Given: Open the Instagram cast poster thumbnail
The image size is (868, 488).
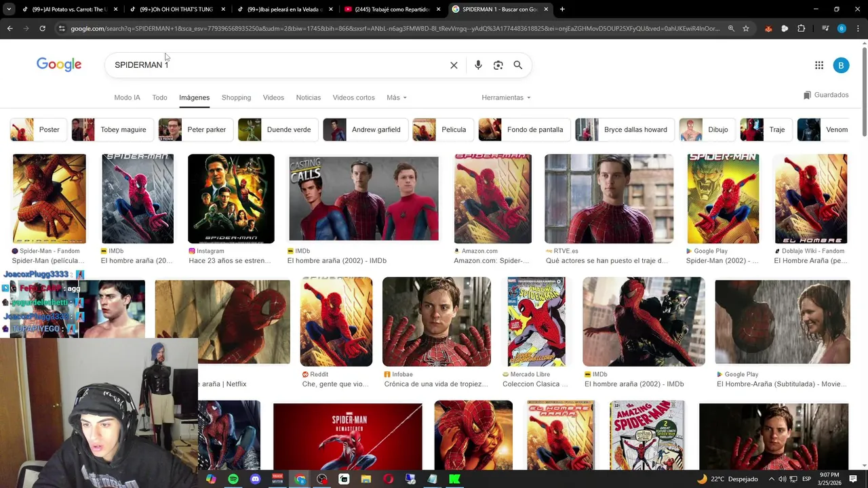Looking at the screenshot, I should (231, 199).
